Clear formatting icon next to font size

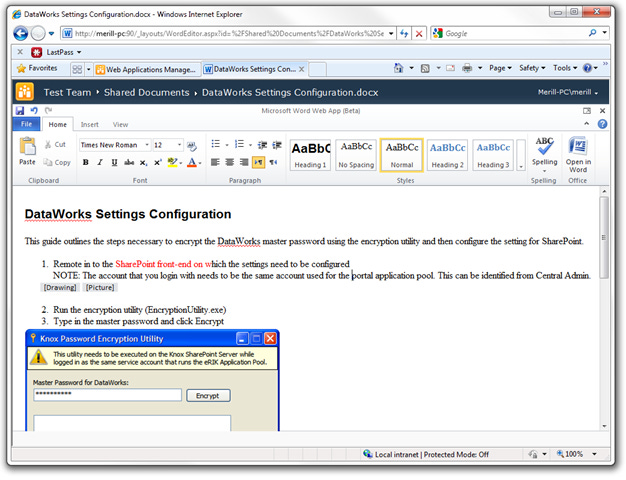coord(192,146)
